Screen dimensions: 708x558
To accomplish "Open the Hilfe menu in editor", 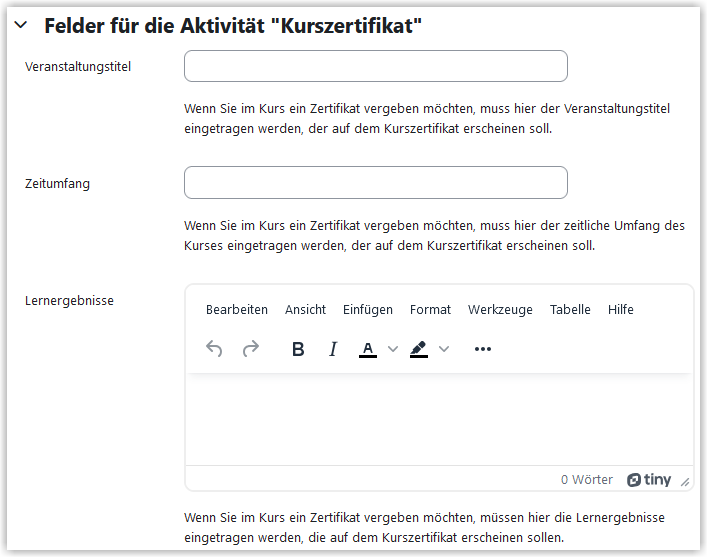I will (620, 310).
